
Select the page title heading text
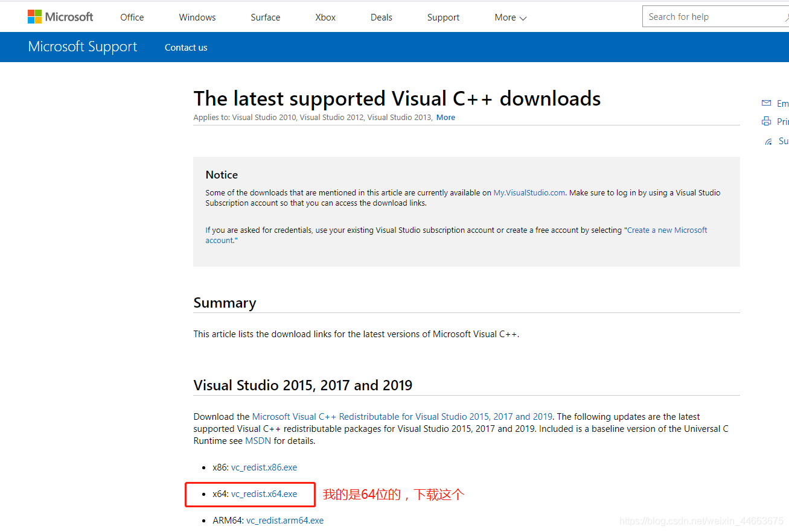coord(397,98)
